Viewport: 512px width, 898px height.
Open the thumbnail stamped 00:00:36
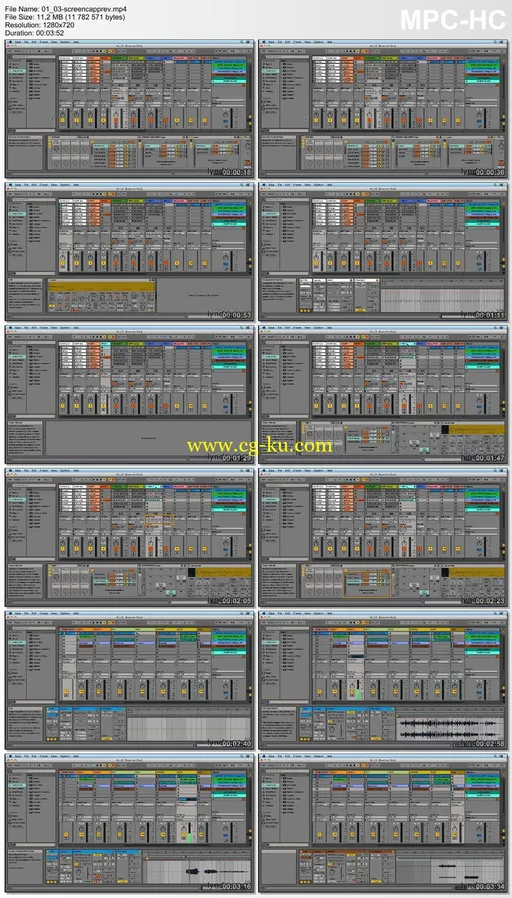(x=383, y=109)
